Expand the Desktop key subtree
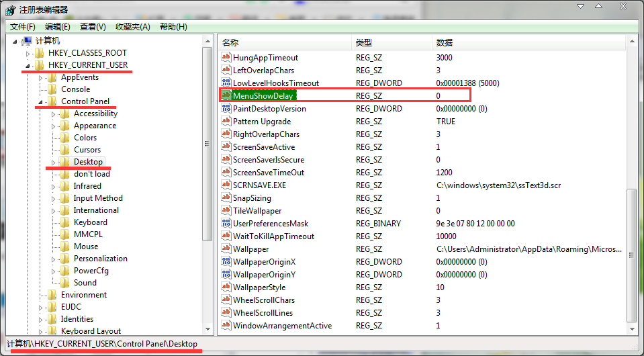Screen dimensions: 644x356 coord(54,163)
